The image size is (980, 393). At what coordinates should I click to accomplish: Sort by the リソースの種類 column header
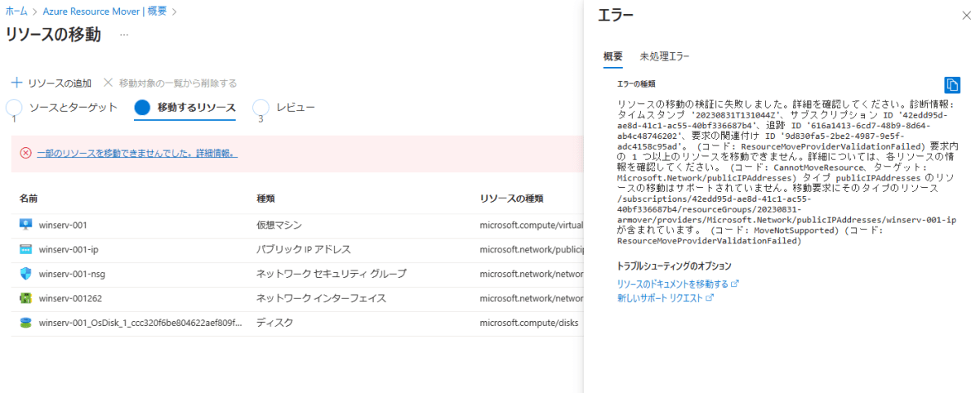511,199
